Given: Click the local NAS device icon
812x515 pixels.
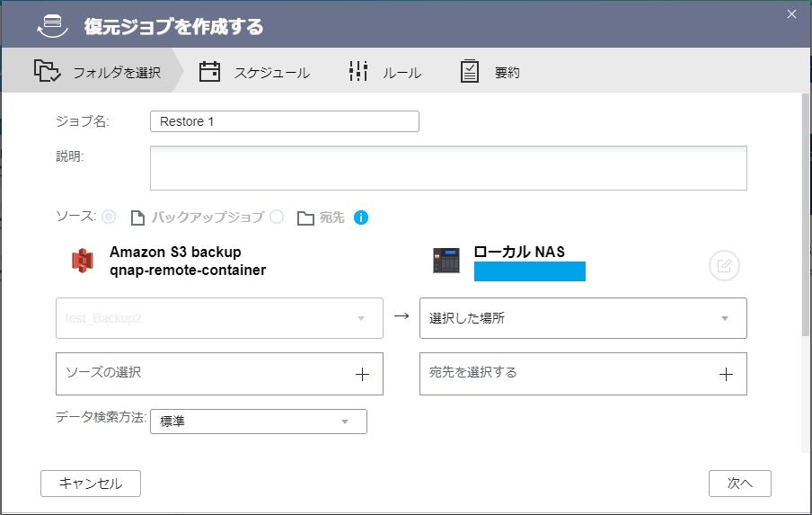Looking at the screenshot, I should (446, 260).
